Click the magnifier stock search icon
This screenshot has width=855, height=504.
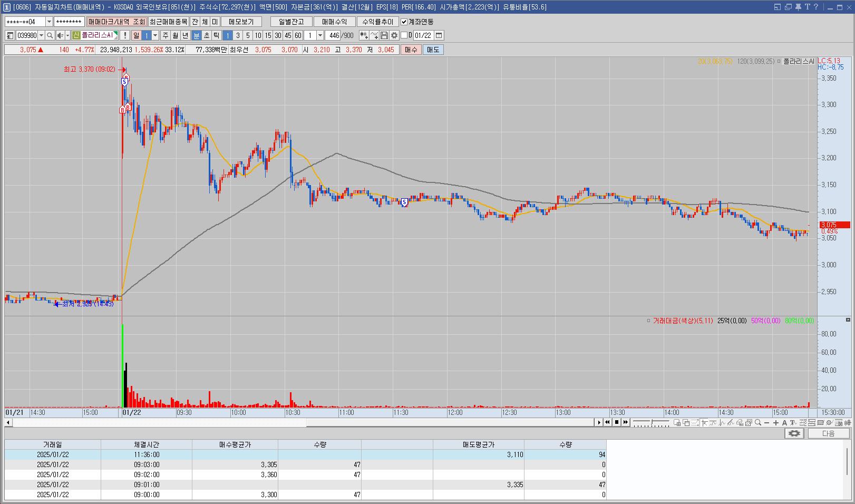point(50,35)
